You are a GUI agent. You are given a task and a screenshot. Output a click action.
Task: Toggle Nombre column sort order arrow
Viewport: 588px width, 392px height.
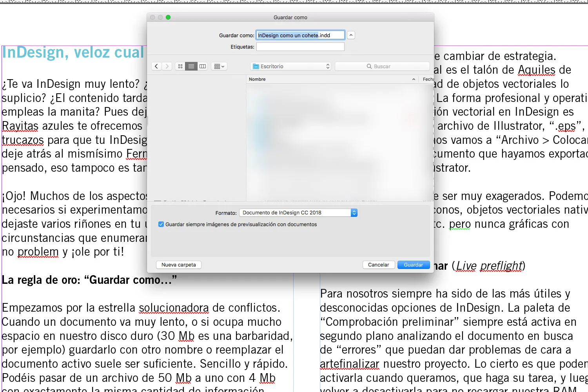click(x=414, y=79)
